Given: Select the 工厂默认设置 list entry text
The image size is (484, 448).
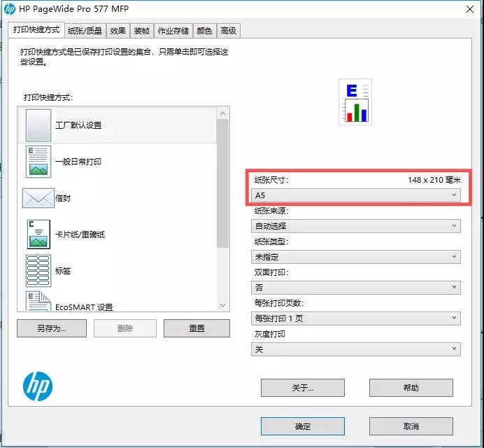Looking at the screenshot, I should [78, 125].
